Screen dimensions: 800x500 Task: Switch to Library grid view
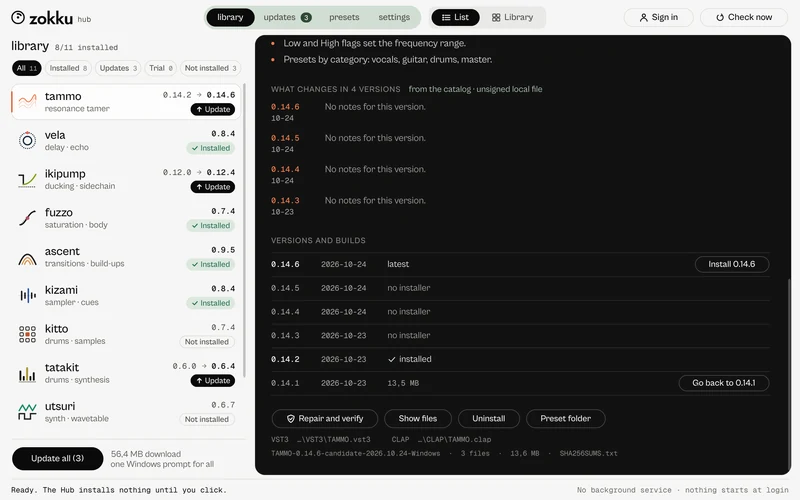512,17
